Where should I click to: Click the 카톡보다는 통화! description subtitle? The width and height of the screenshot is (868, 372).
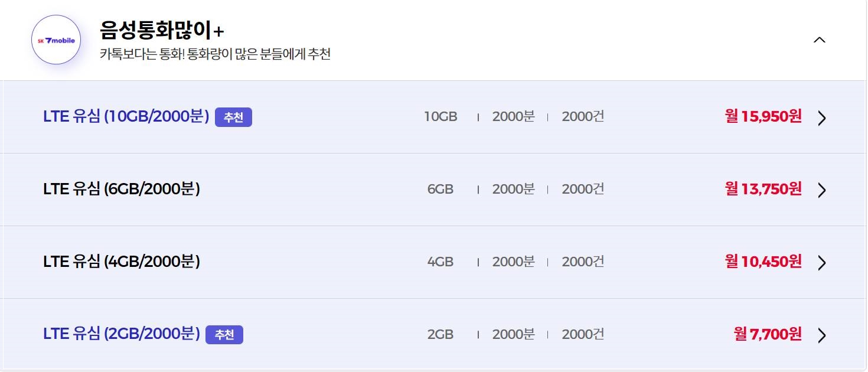click(215, 54)
